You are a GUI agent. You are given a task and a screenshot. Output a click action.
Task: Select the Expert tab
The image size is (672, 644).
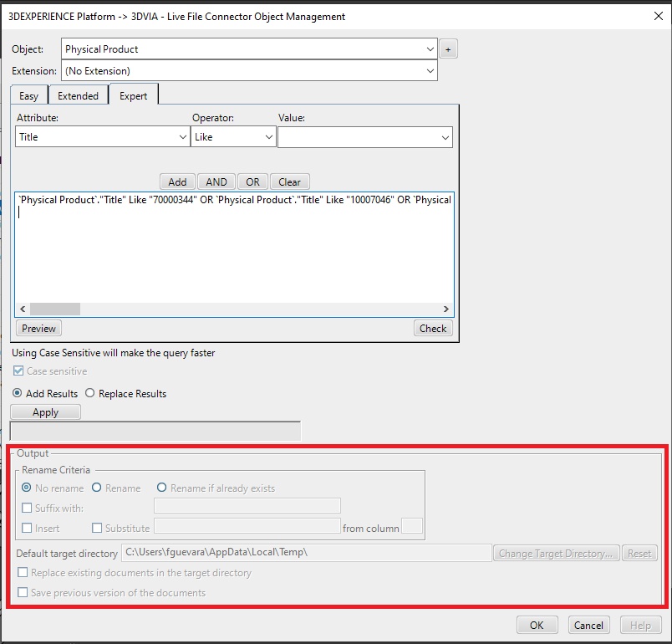pyautogui.click(x=133, y=95)
